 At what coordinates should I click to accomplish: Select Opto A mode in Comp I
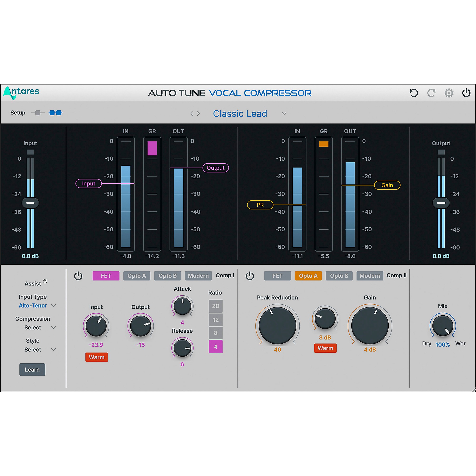[137, 276]
